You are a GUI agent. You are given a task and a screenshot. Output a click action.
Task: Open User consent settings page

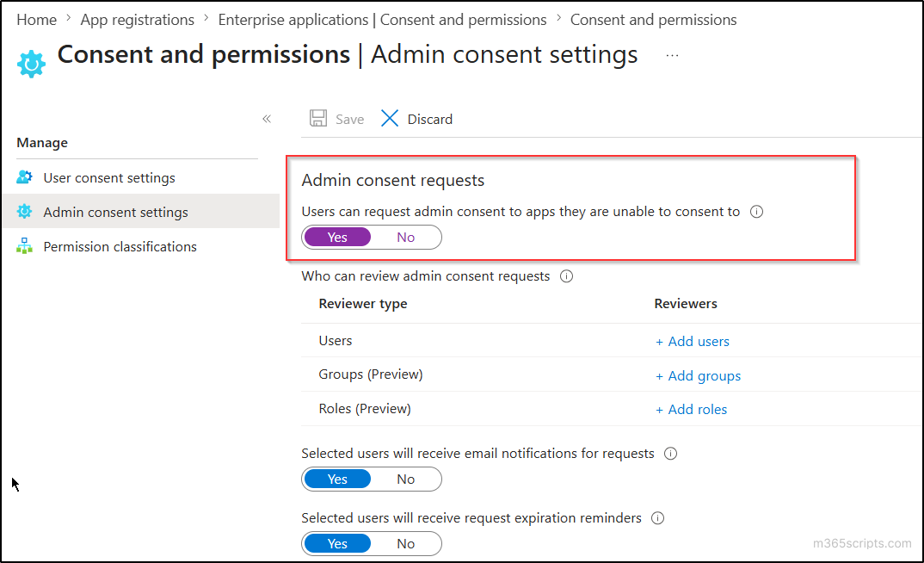click(x=109, y=177)
